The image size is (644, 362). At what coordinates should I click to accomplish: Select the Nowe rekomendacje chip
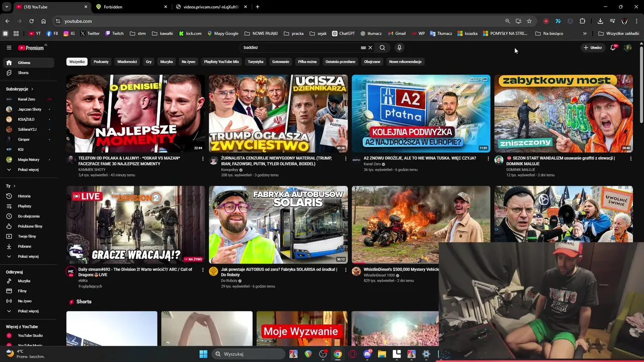(x=406, y=61)
